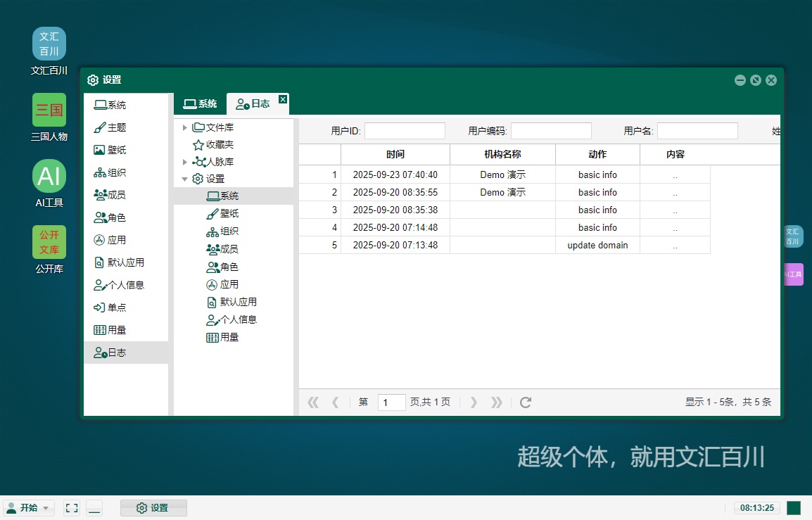Click the 设置 taskbar button

(153, 508)
